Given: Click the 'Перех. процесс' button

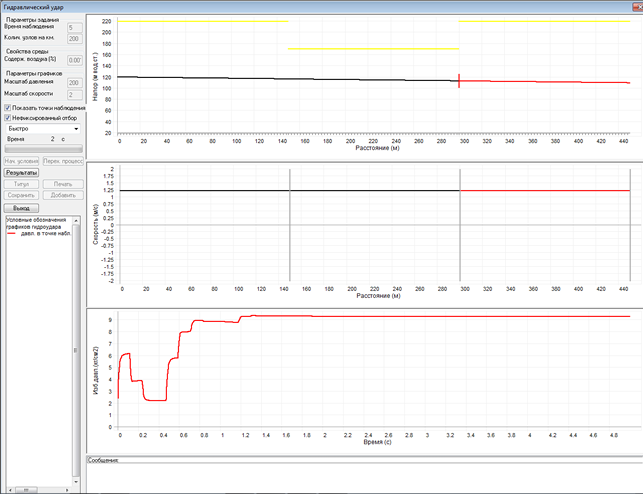Looking at the screenshot, I should point(63,160).
